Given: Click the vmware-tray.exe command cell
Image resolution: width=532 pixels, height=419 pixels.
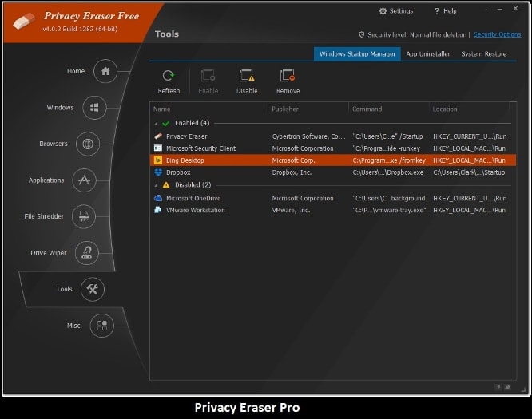Looking at the screenshot, I should [389, 210].
